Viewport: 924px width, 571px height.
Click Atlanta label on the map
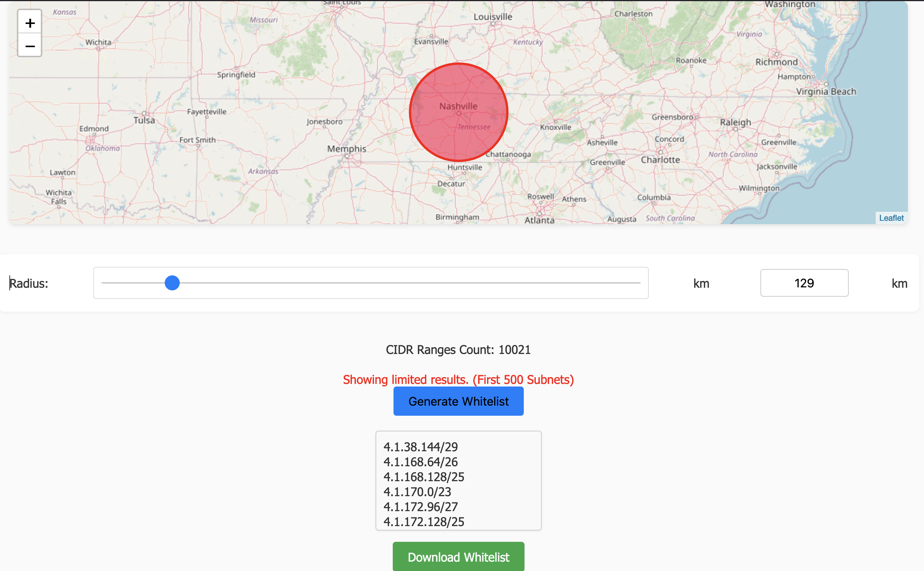point(539,220)
